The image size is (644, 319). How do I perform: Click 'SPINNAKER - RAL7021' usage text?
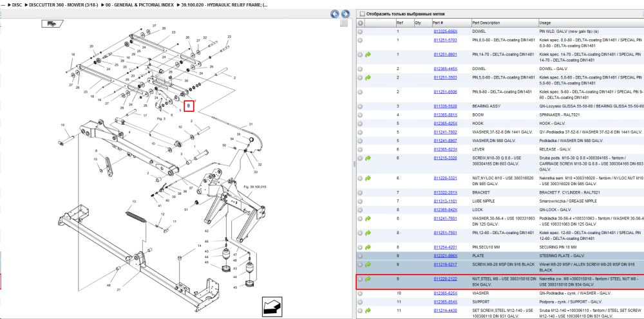(x=560, y=115)
